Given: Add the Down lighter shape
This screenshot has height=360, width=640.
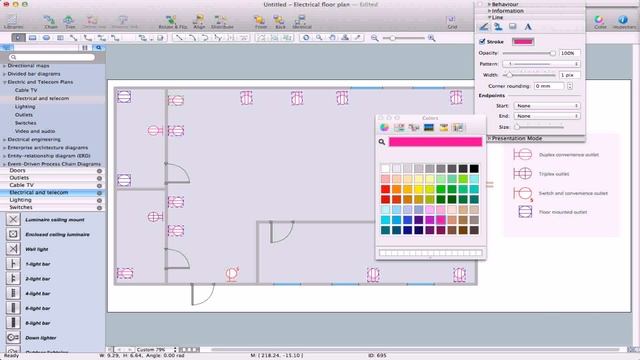Looking at the screenshot, I should [x=13, y=338].
